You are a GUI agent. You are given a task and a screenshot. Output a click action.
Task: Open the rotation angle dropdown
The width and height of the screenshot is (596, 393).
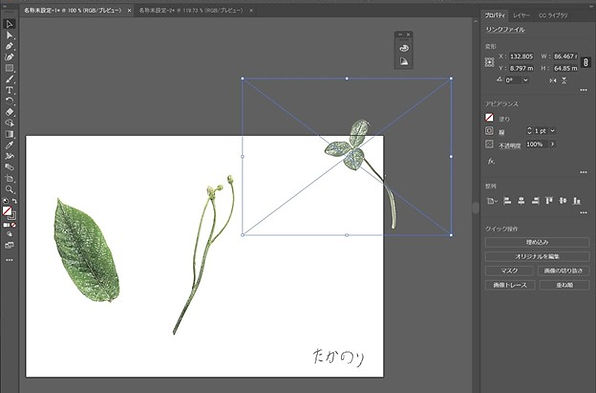pos(526,80)
